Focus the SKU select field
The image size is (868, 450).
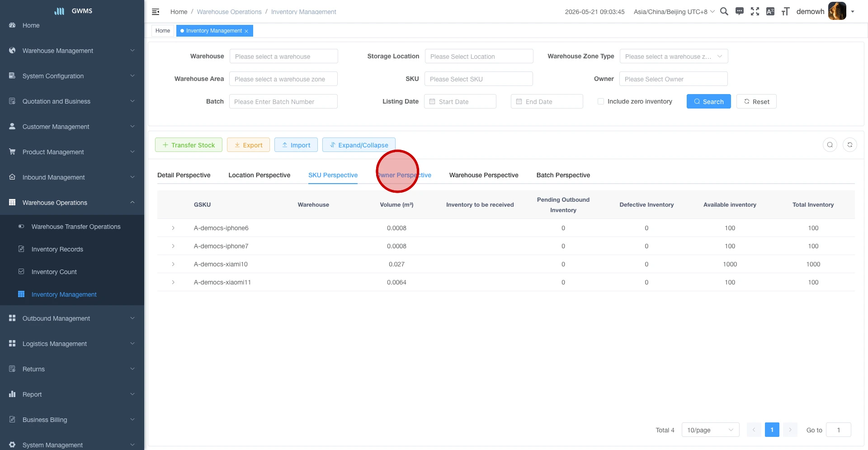(x=479, y=79)
